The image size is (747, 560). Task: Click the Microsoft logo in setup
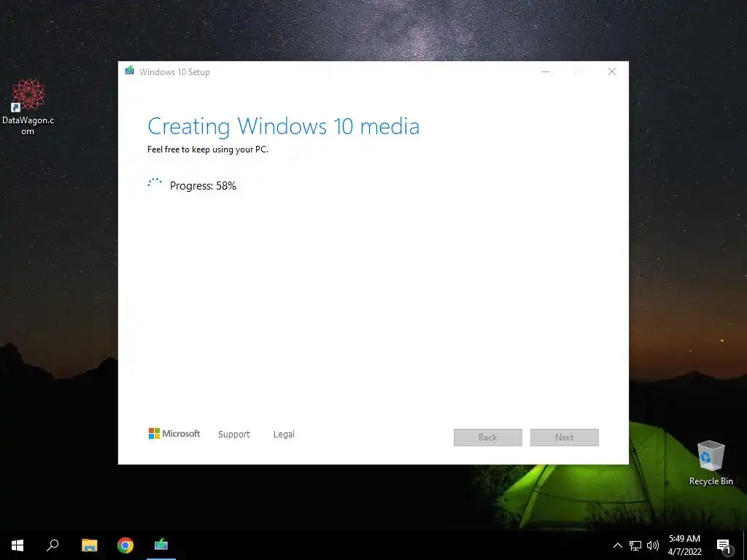point(174,433)
